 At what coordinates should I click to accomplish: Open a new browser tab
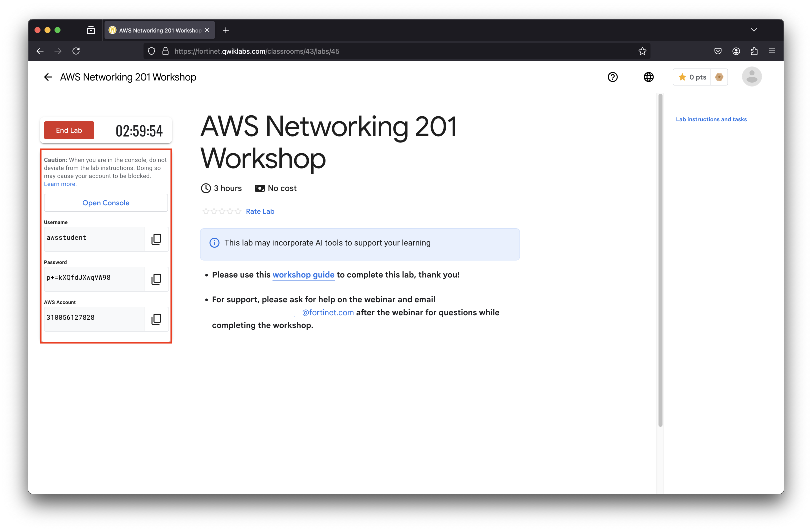coord(225,30)
